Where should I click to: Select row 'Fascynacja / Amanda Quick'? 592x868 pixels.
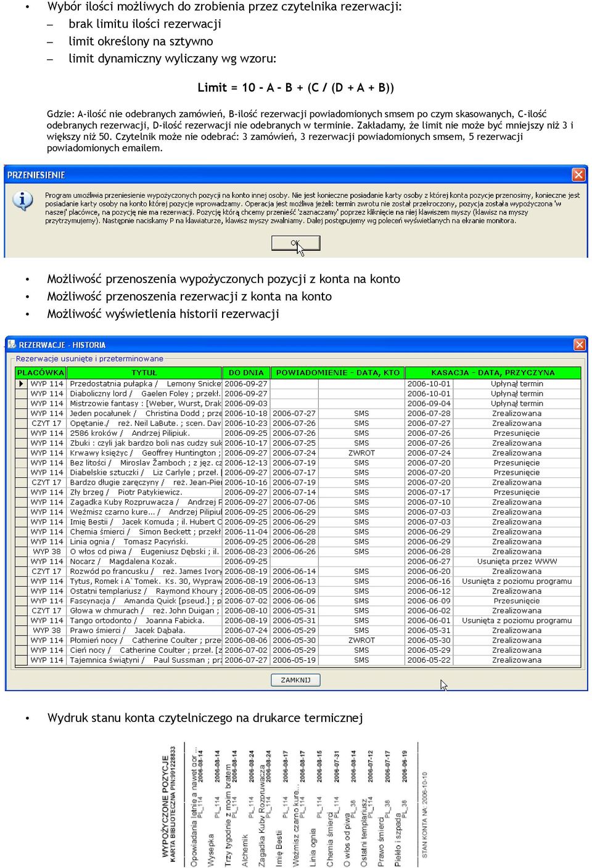[x=297, y=600]
